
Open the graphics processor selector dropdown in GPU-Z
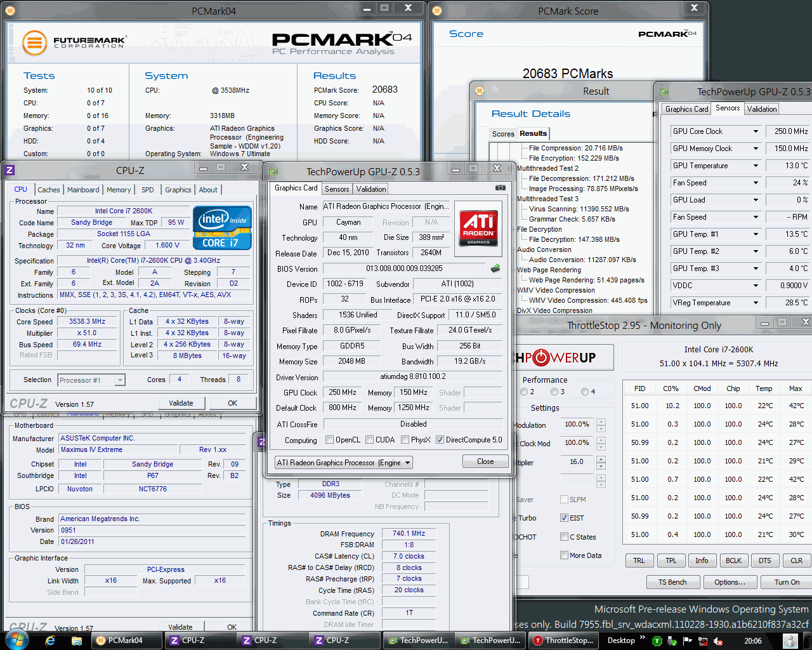click(343, 463)
